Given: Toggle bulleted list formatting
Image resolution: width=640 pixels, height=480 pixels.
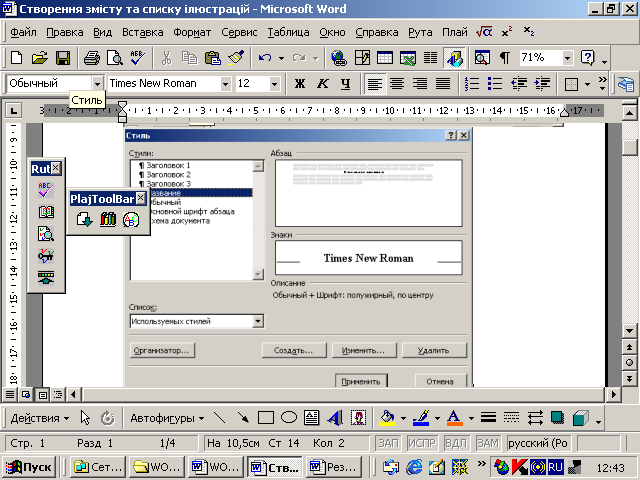Looking at the screenshot, I should (495, 84).
